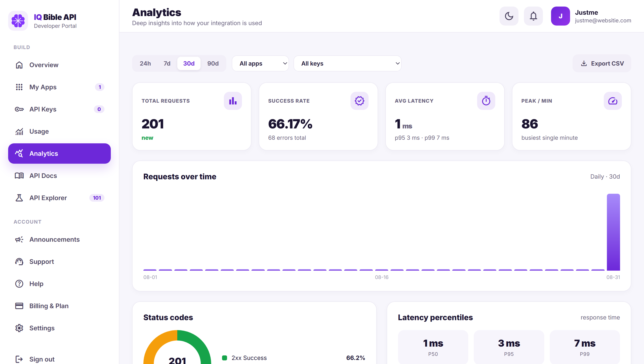Click the Daily · 30d label
Image resolution: width=644 pixels, height=364 pixels.
click(605, 177)
